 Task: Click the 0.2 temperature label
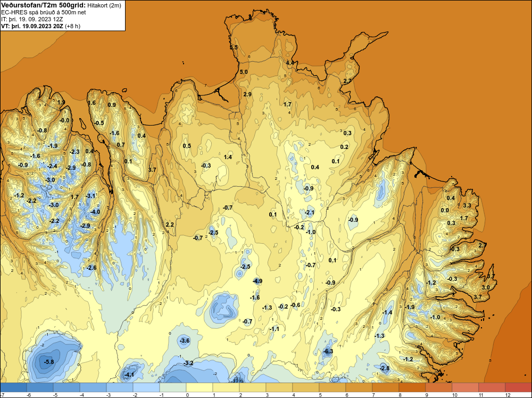click(344, 147)
